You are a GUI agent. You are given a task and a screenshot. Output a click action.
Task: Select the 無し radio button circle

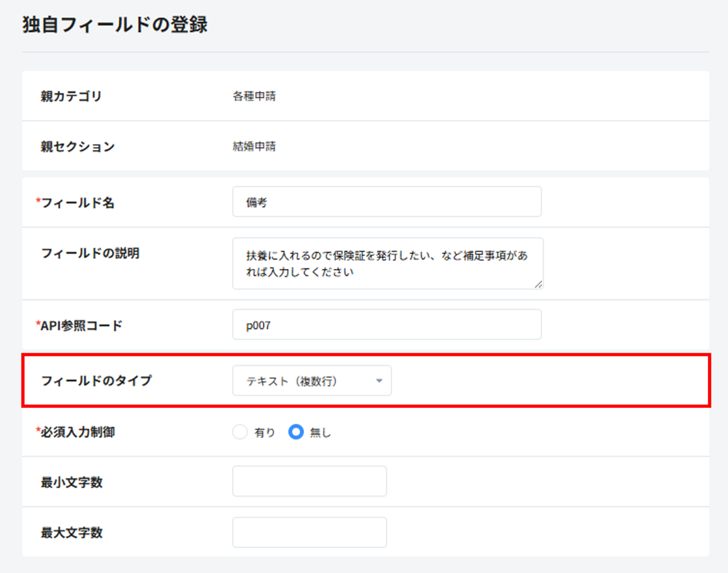pos(296,432)
